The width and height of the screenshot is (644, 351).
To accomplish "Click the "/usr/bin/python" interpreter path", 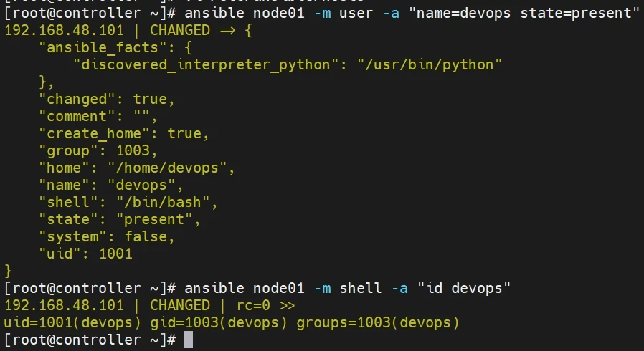I will 435,64.
